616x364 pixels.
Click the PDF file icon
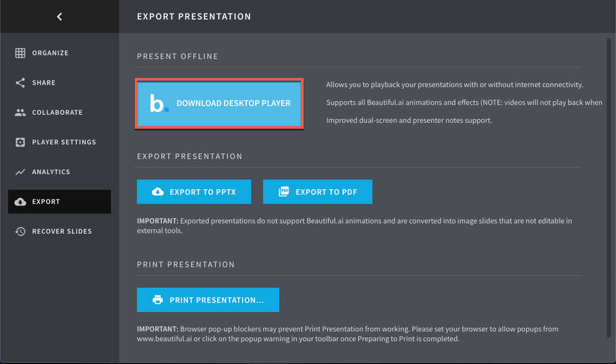coord(284,192)
